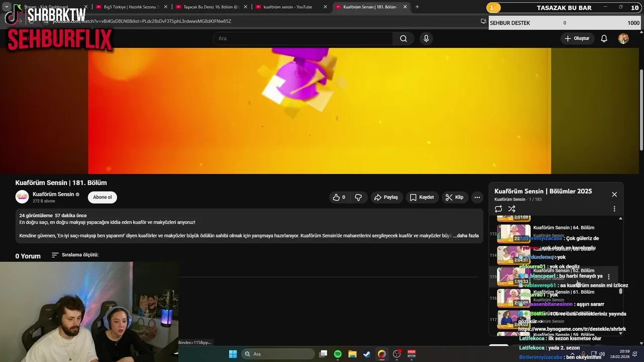The image size is (644, 362).
Task: Open more actions menu beside Klip
Action: [x=477, y=197]
